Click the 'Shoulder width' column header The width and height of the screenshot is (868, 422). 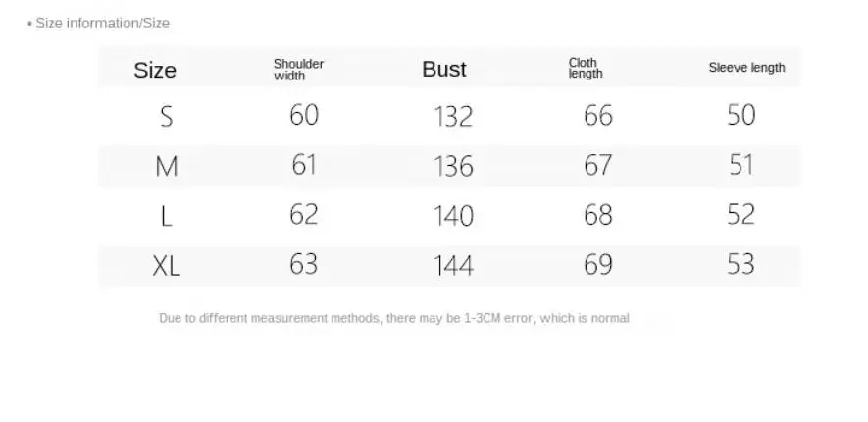point(298,70)
